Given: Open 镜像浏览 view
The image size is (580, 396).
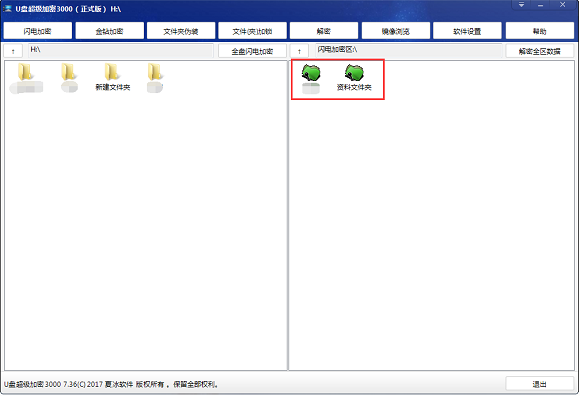Looking at the screenshot, I should click(396, 31).
